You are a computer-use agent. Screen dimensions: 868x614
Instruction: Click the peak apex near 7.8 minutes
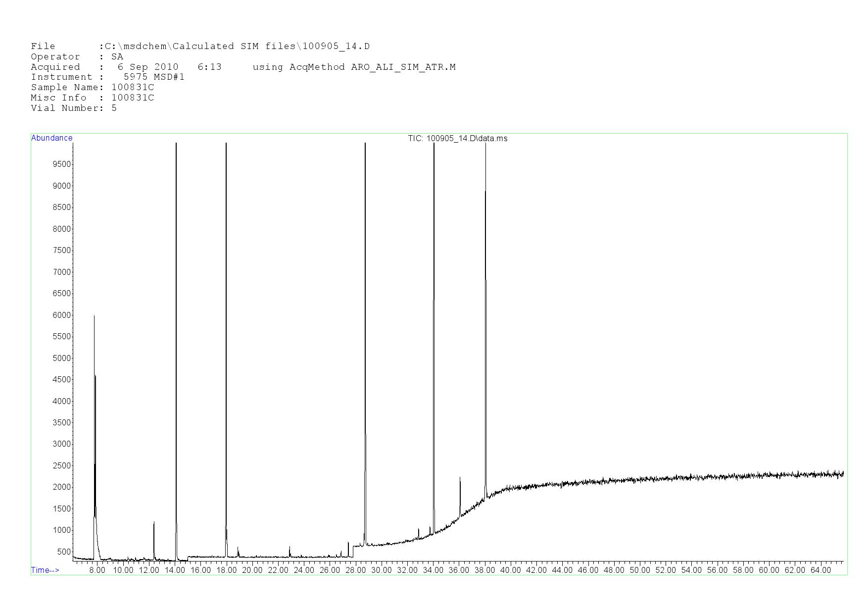94,317
